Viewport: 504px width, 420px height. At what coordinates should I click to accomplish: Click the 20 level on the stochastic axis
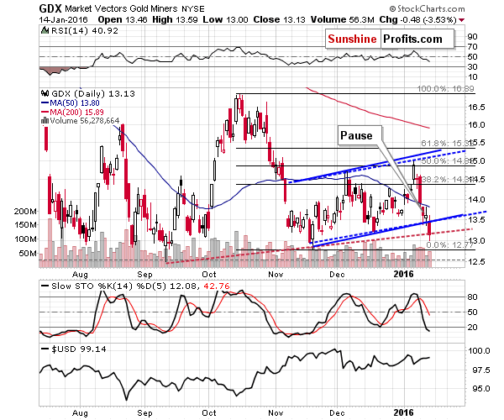pos(472,328)
